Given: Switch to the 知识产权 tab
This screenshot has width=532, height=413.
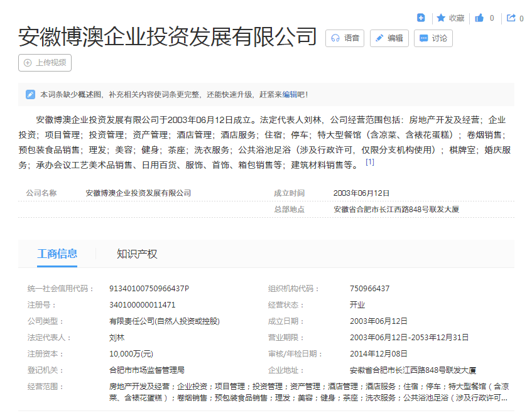Looking at the screenshot, I should tap(137, 254).
